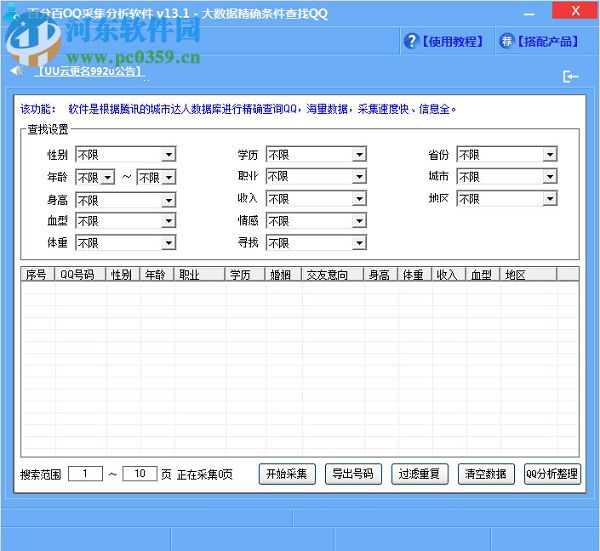Image resolution: width=600 pixels, height=551 pixels.
Task: Click the 导出号码 button
Action: point(353,474)
